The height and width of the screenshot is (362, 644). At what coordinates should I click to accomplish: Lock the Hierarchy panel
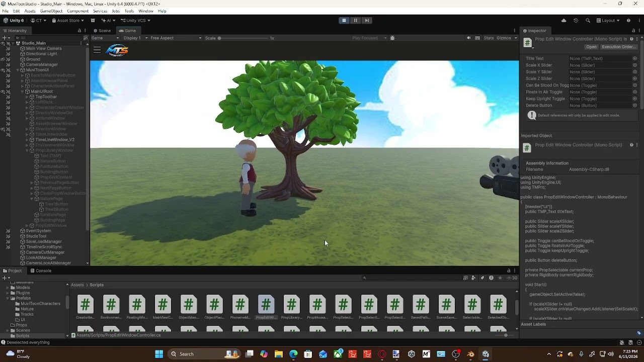click(x=79, y=31)
